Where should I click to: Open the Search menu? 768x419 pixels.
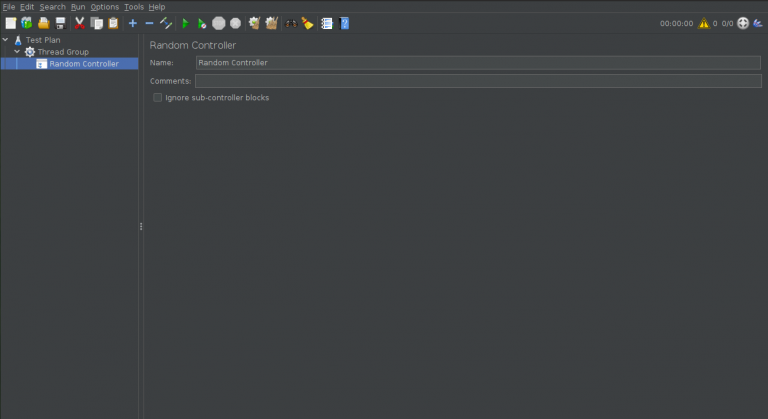click(x=52, y=7)
